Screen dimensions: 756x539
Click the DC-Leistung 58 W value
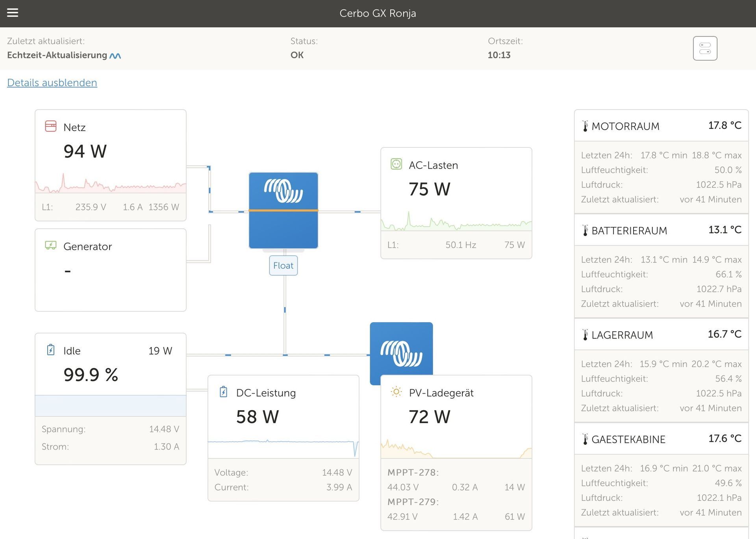click(258, 417)
